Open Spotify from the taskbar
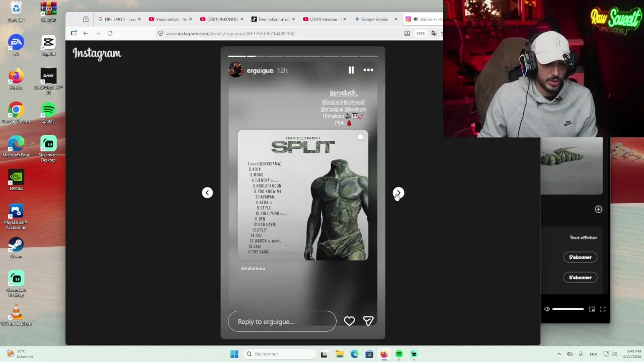This screenshot has height=362, width=644. [399, 354]
